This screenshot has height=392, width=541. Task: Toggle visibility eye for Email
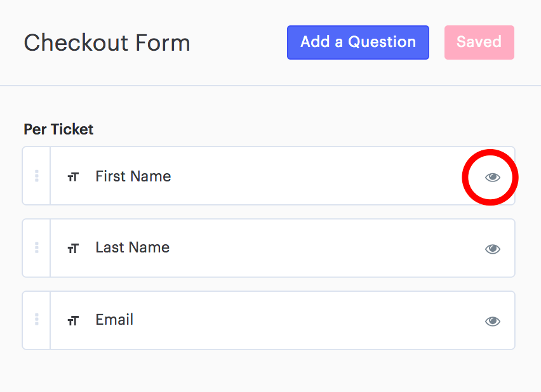pyautogui.click(x=492, y=322)
